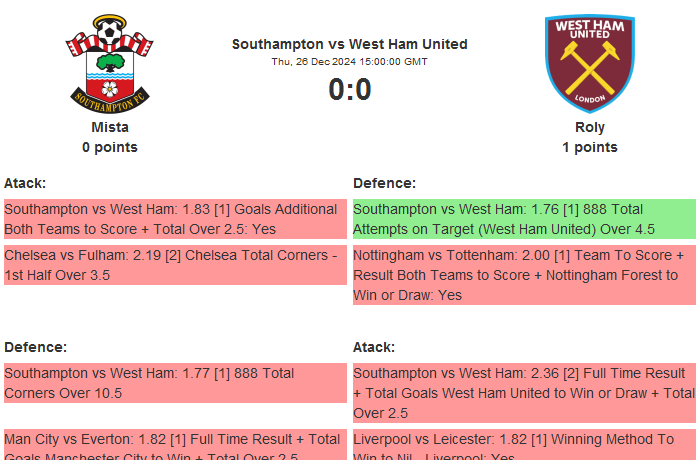Select the green Total Attempts on Target bet
This screenshot has height=460, width=700.
(x=523, y=219)
